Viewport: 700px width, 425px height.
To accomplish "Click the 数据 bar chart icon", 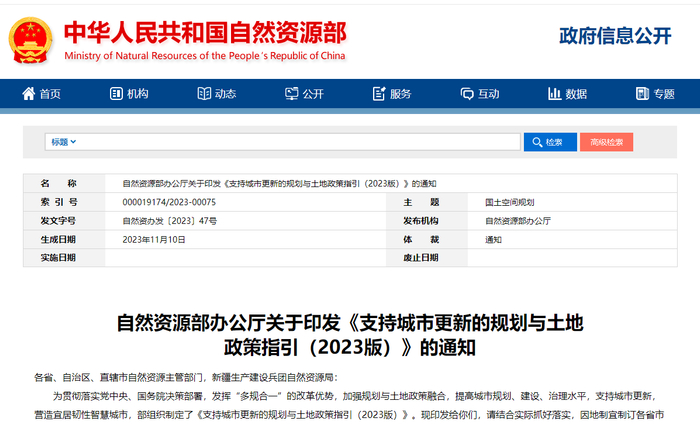I will pyautogui.click(x=554, y=94).
